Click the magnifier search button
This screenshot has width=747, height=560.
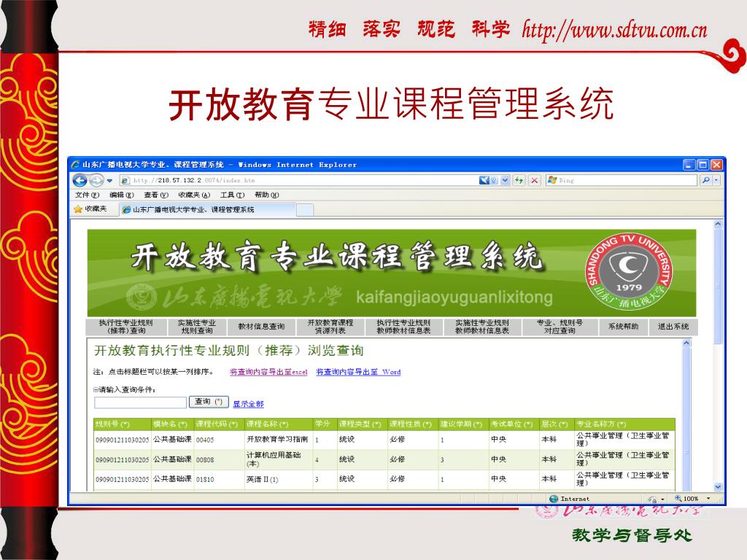click(x=705, y=180)
